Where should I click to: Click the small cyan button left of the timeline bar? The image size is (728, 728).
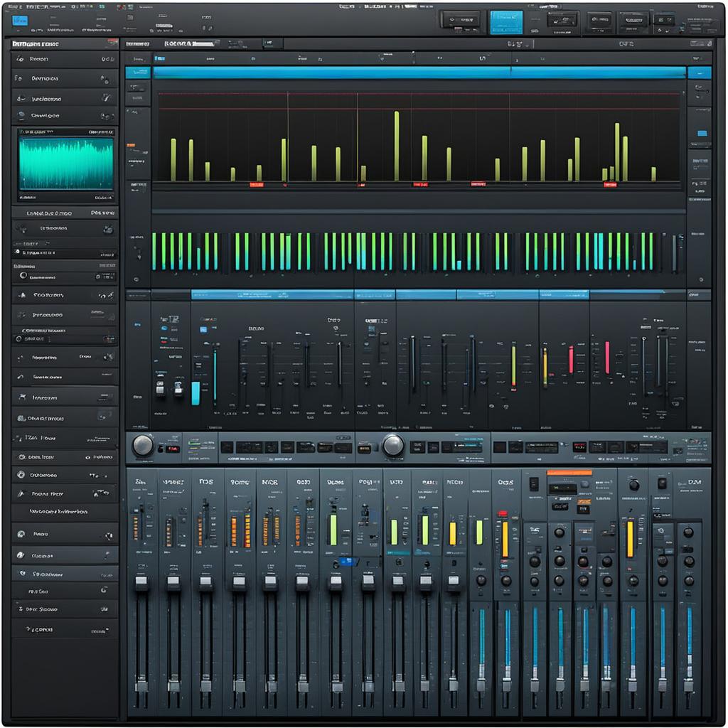pyautogui.click(x=138, y=73)
